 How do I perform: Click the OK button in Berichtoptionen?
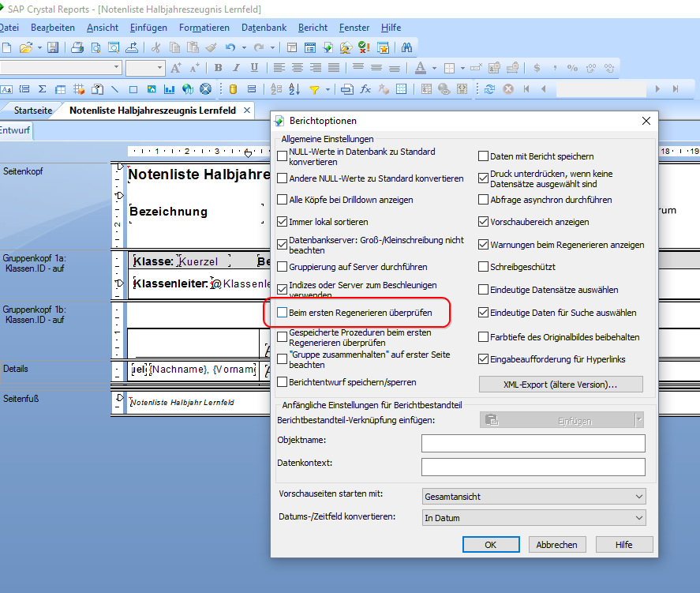[x=491, y=545]
